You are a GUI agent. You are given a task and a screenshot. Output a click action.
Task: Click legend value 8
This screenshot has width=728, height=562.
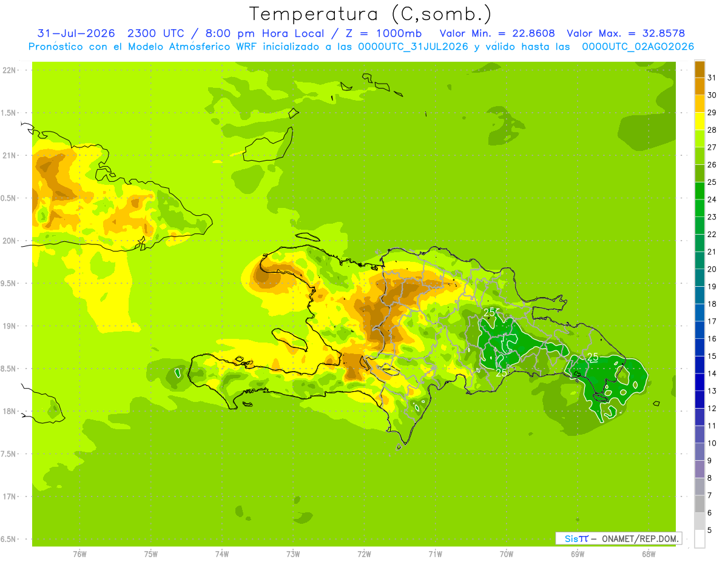[710, 478]
